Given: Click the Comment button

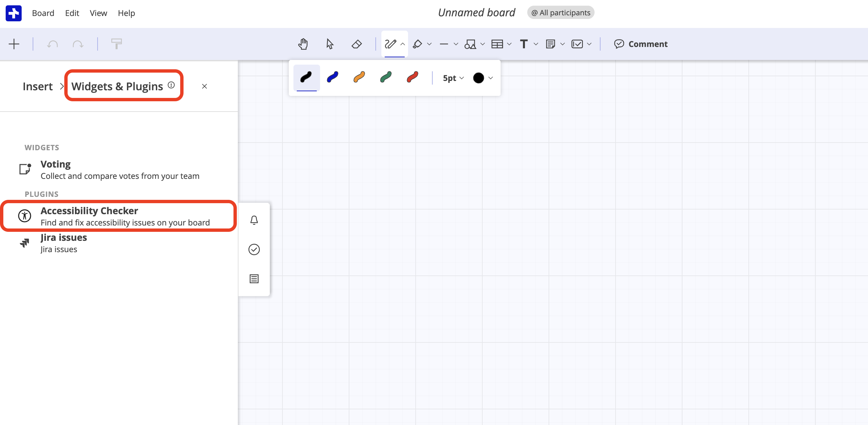Looking at the screenshot, I should 641,44.
